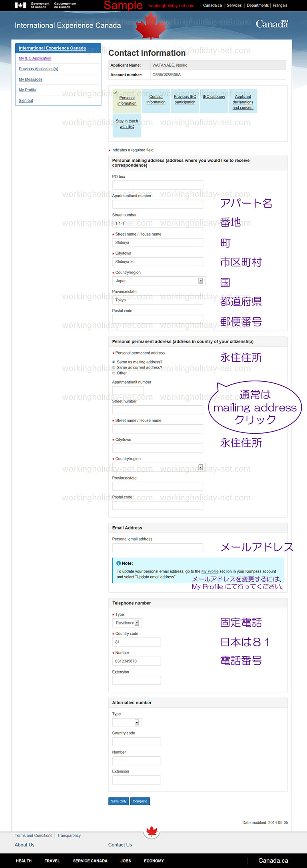Click Sign out in sidebar
Screen dimensions: 307x868
pos(26,101)
